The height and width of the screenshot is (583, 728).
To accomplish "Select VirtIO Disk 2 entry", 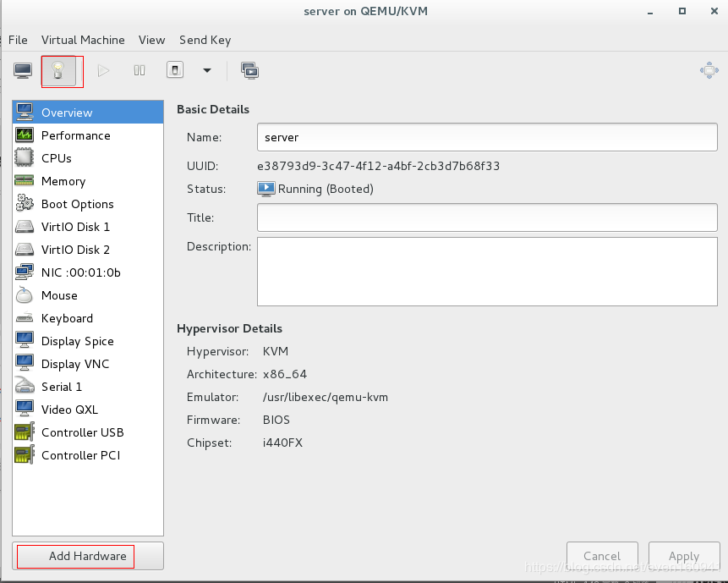I will (75, 250).
